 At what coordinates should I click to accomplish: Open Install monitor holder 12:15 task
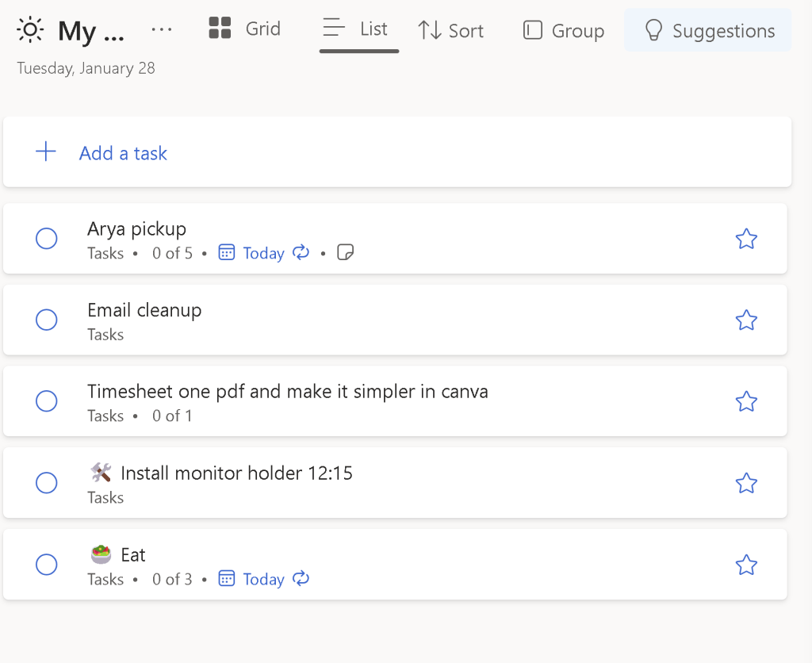point(395,483)
